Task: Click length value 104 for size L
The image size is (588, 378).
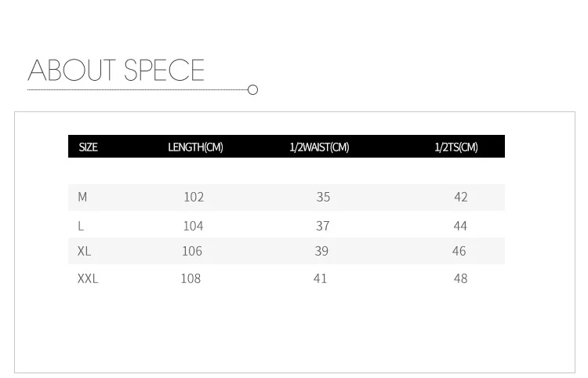Action: 193,226
